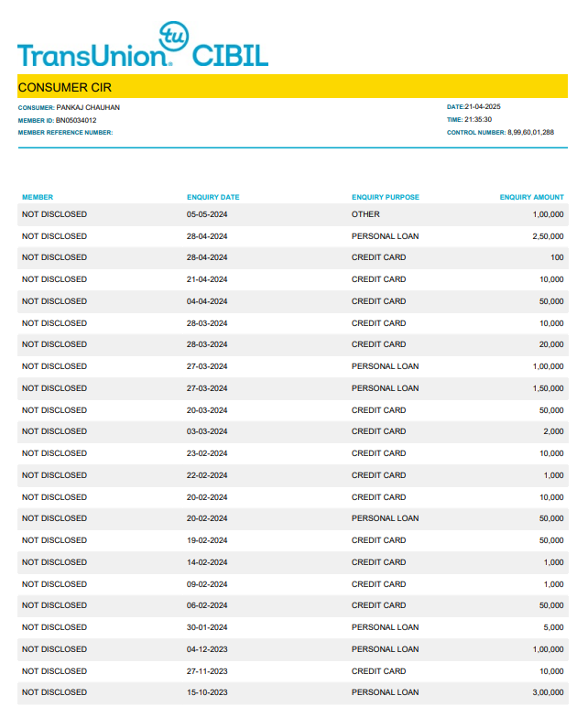
Task: Select the enquiry dated 05-05-2024
Action: [x=207, y=214]
